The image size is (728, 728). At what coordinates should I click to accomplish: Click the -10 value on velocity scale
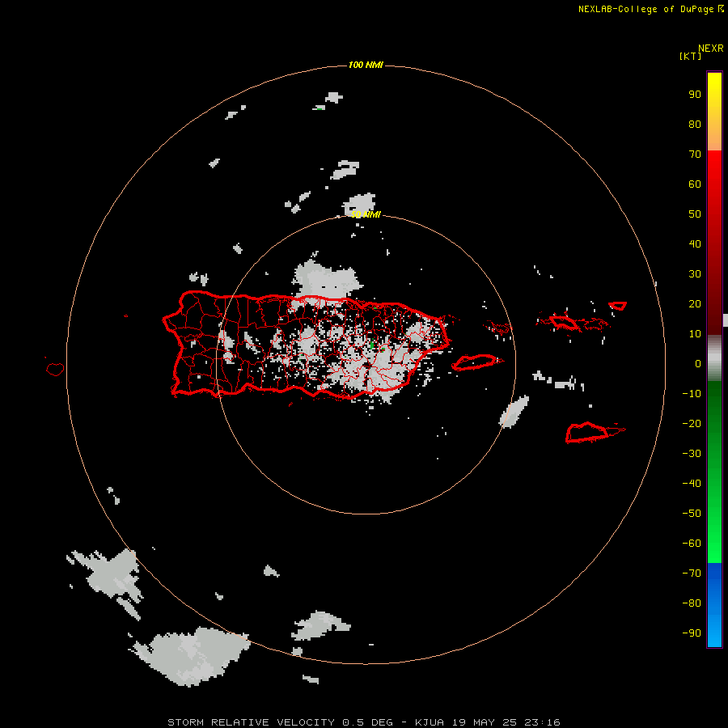pos(692,394)
